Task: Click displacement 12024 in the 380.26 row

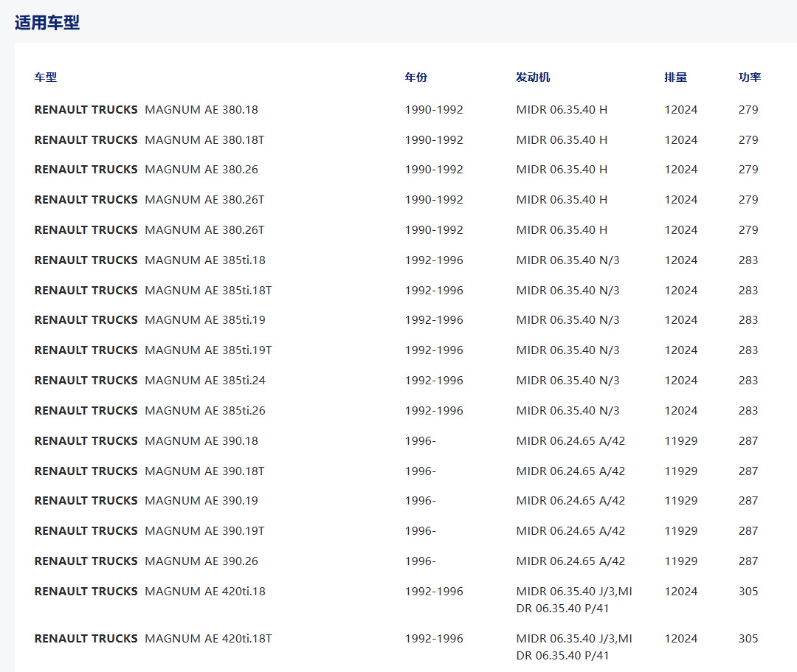Action: pyautogui.click(x=681, y=169)
